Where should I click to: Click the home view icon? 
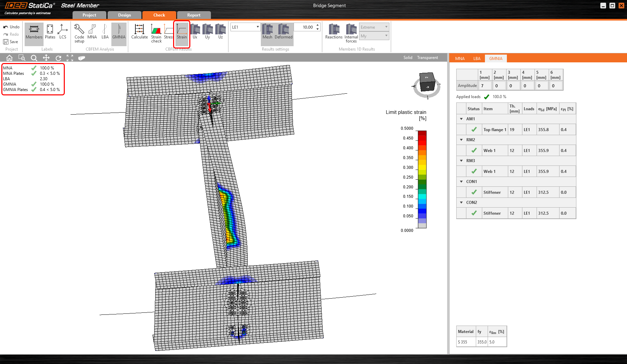[x=9, y=58]
